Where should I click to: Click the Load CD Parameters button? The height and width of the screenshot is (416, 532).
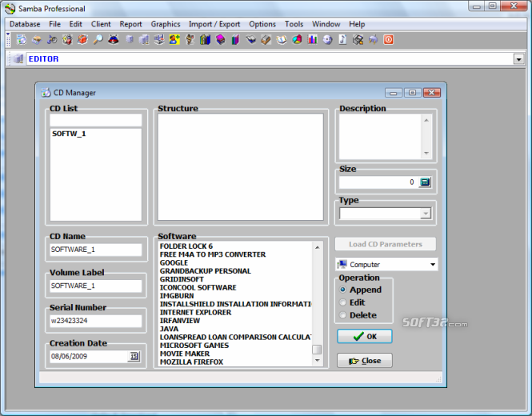[x=386, y=244]
